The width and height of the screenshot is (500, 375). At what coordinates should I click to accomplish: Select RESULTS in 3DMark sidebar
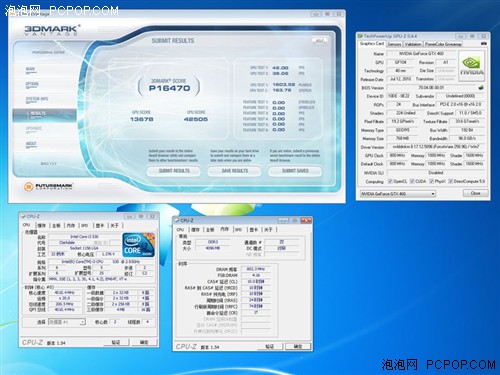click(x=45, y=114)
